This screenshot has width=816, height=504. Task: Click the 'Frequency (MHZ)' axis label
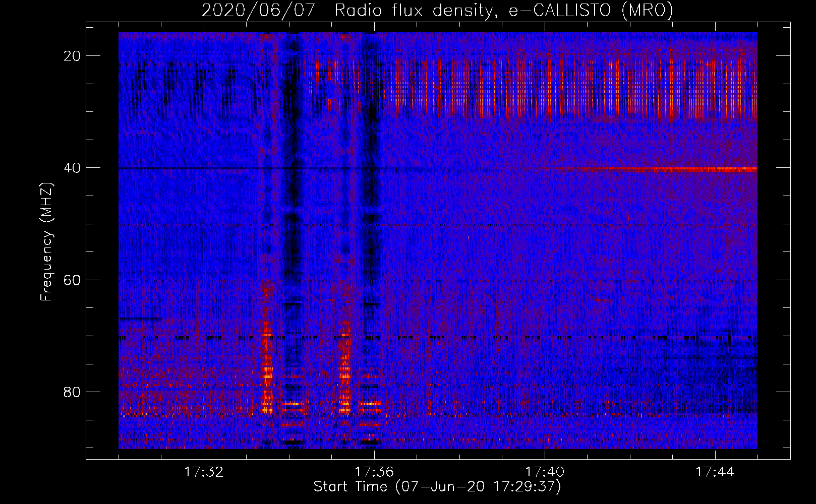point(46,242)
